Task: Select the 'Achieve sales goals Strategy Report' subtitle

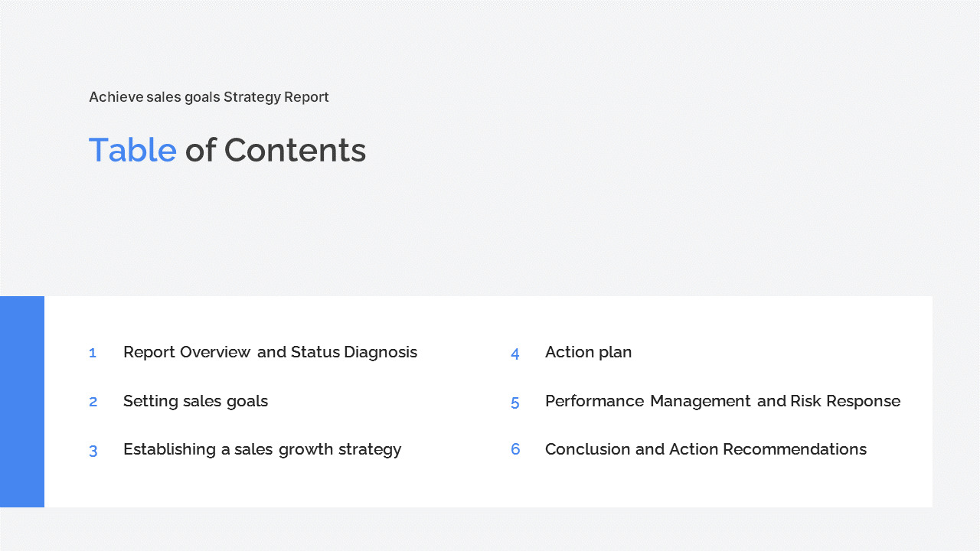Action: point(208,97)
